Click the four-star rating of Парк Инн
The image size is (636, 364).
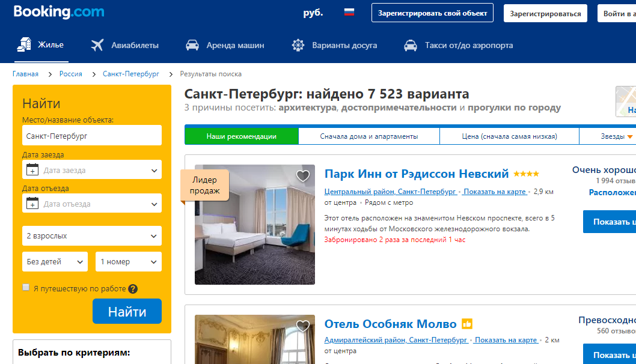click(526, 174)
